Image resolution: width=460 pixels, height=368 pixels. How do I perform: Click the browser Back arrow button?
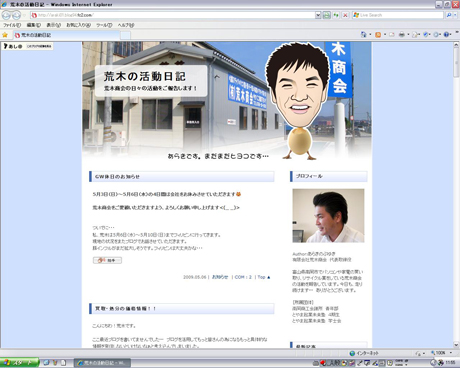coord(6,15)
